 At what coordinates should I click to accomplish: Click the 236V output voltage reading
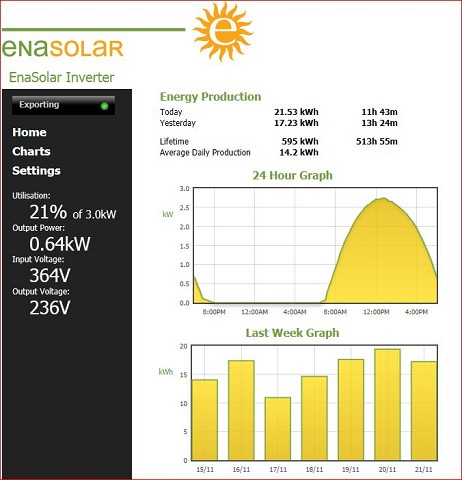(x=50, y=307)
